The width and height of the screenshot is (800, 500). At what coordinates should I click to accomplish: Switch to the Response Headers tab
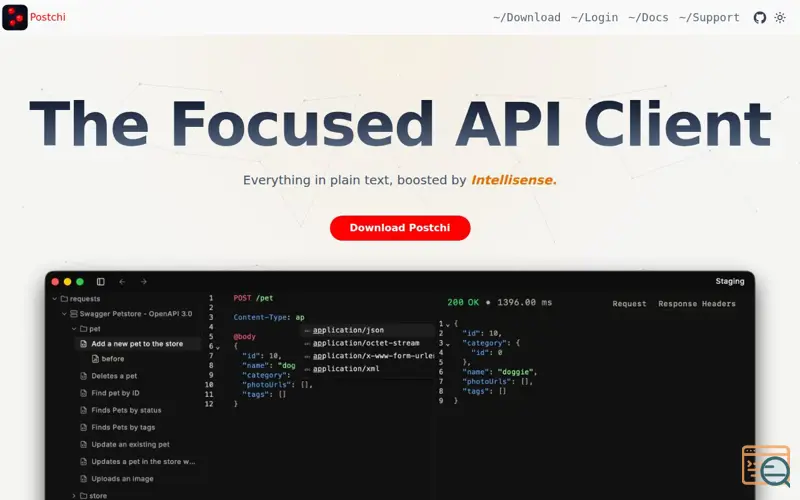tap(696, 304)
